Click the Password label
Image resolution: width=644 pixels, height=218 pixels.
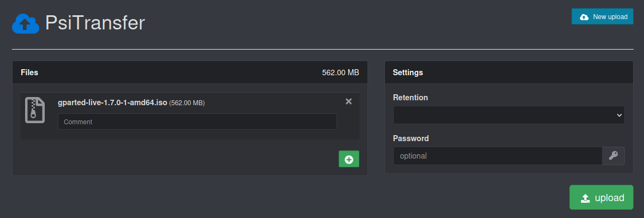411,138
